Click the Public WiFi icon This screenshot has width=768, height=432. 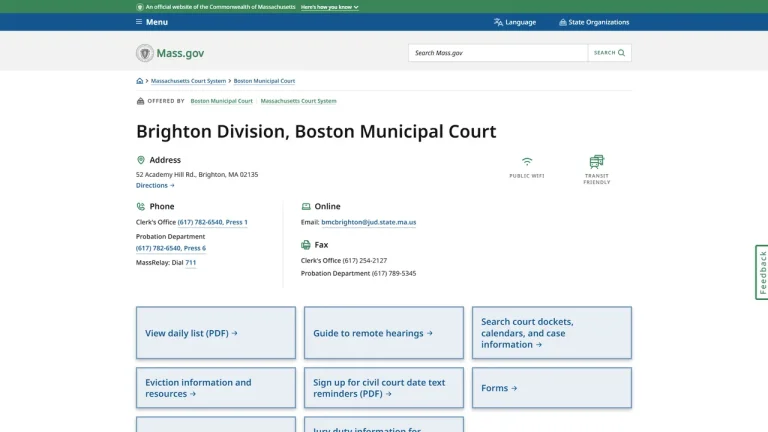(x=527, y=162)
